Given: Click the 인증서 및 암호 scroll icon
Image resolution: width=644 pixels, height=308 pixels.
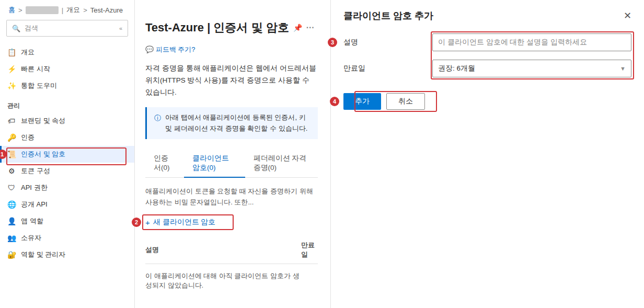Looking at the screenshot, I should click(11, 154).
